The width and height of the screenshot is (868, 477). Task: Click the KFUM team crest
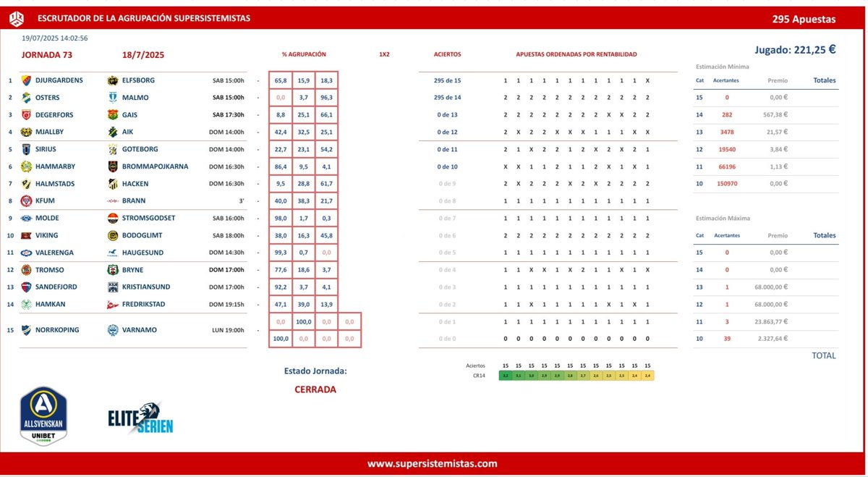(x=26, y=201)
